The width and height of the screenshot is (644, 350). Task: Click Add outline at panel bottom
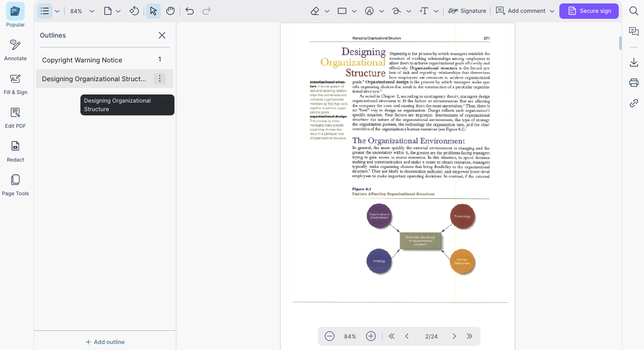click(x=105, y=342)
